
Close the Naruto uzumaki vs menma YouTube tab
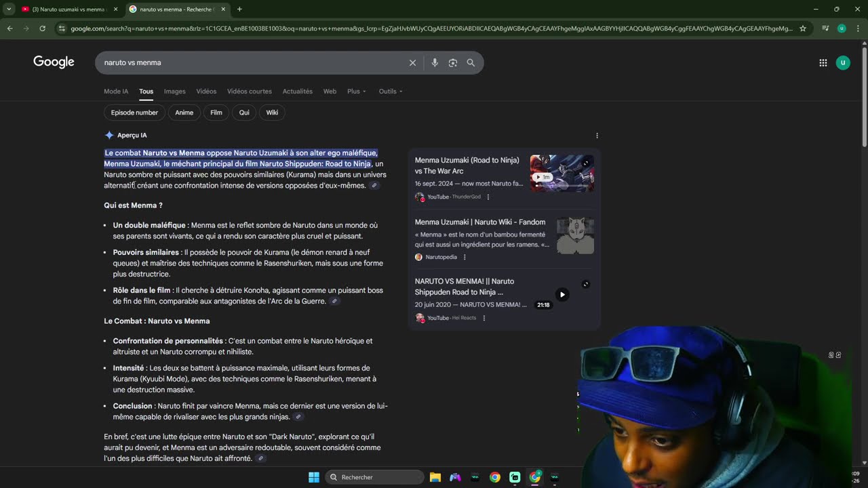point(115,9)
